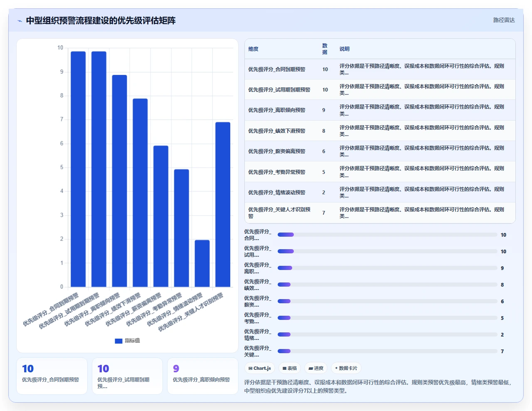Open the 优先级评分_试用期到期预警 data card
Image resolution: width=532 pixels, height=411 pixels.
[127, 376]
